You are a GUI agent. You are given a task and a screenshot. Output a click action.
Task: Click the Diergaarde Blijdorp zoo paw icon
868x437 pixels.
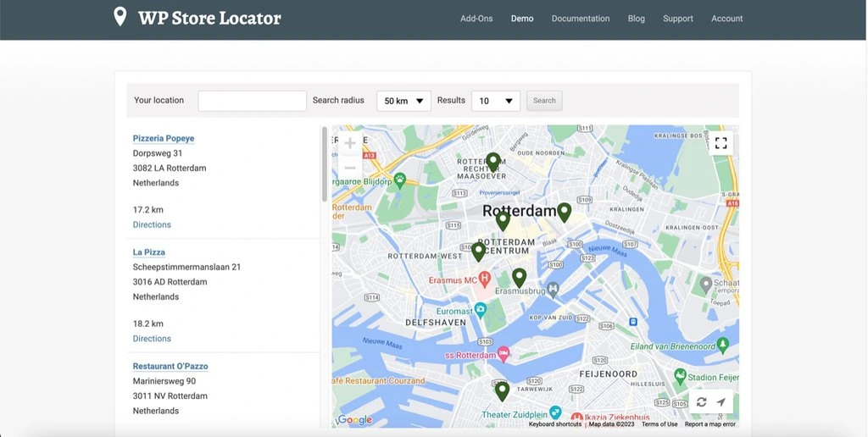click(400, 180)
